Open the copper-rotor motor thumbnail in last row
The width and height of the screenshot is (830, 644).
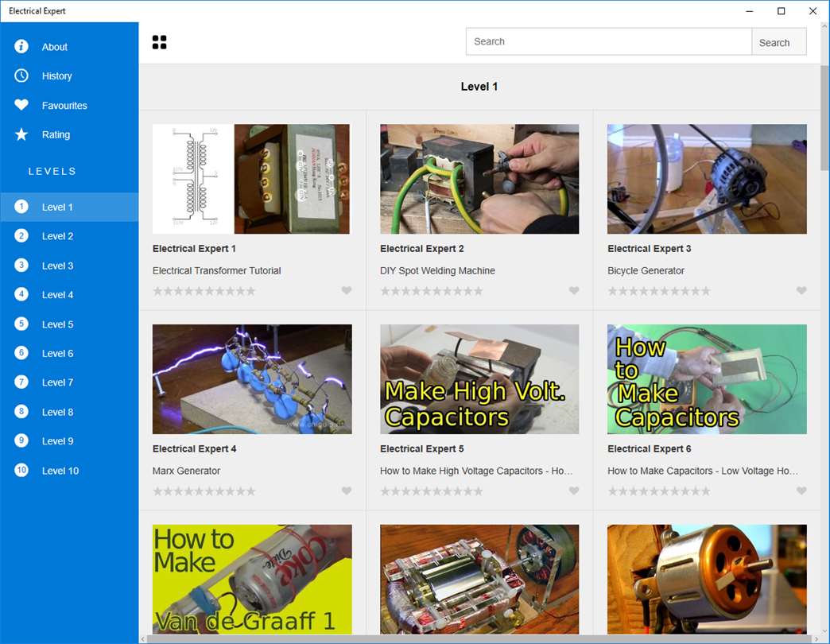tap(708, 579)
